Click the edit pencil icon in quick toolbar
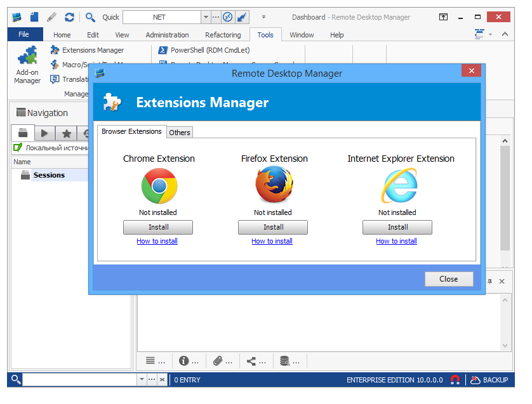Viewport: 532px width, 404px height. tap(51, 17)
